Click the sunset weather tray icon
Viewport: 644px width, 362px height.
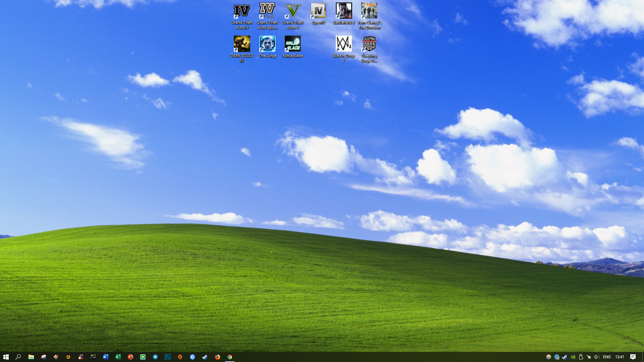(549, 357)
